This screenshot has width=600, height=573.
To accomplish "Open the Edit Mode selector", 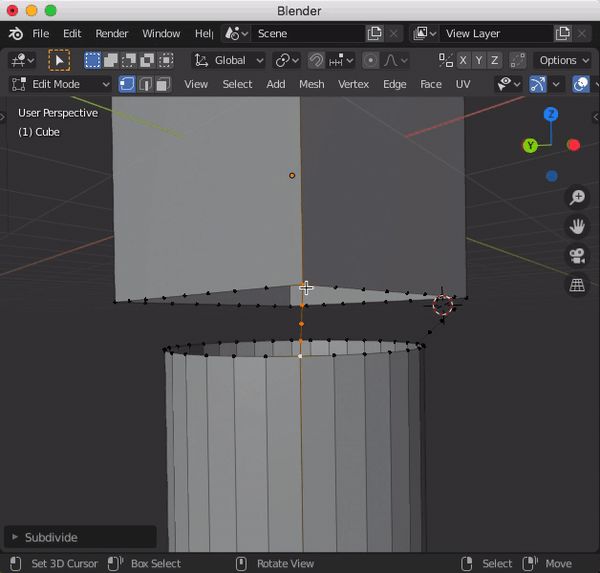I will pos(60,84).
